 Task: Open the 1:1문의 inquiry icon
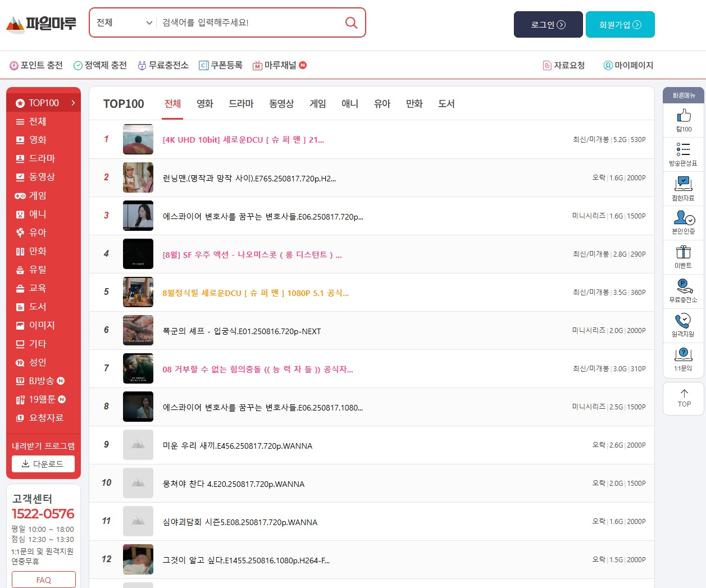pos(684,355)
